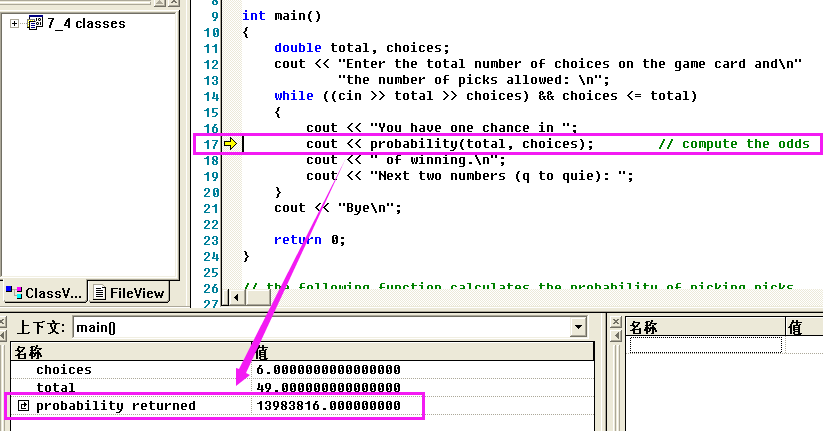This screenshot has height=431, width=823.
Task: Click the 上下文 label beside the context box
Action: coord(41,328)
